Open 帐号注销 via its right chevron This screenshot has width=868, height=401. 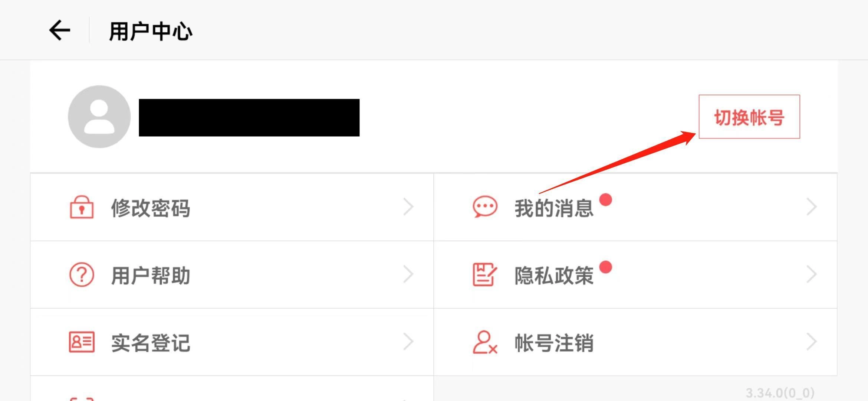pos(812,342)
